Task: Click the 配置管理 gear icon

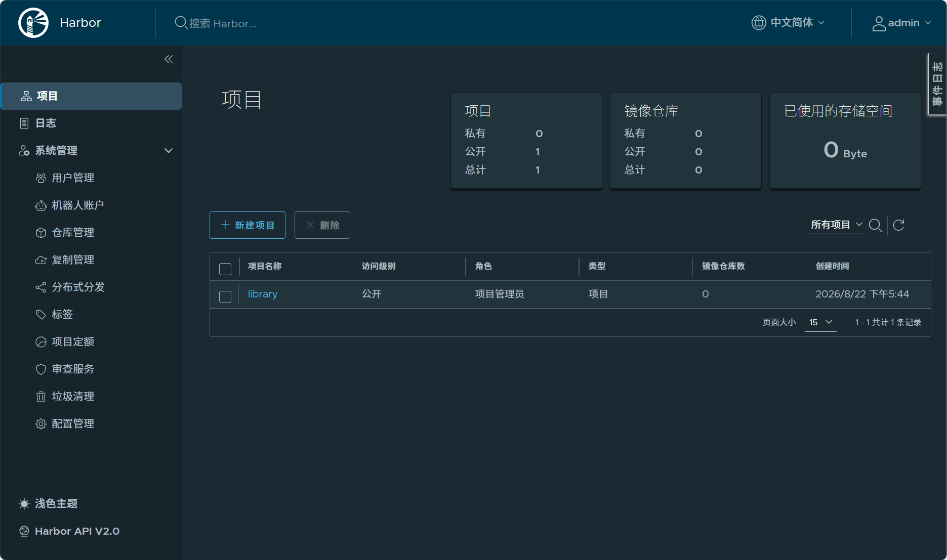Action: pyautogui.click(x=41, y=424)
